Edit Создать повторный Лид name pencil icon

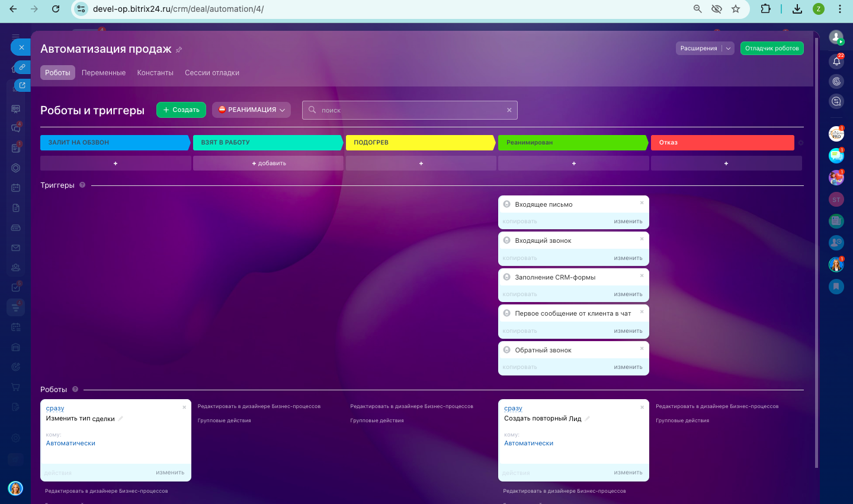588,419
